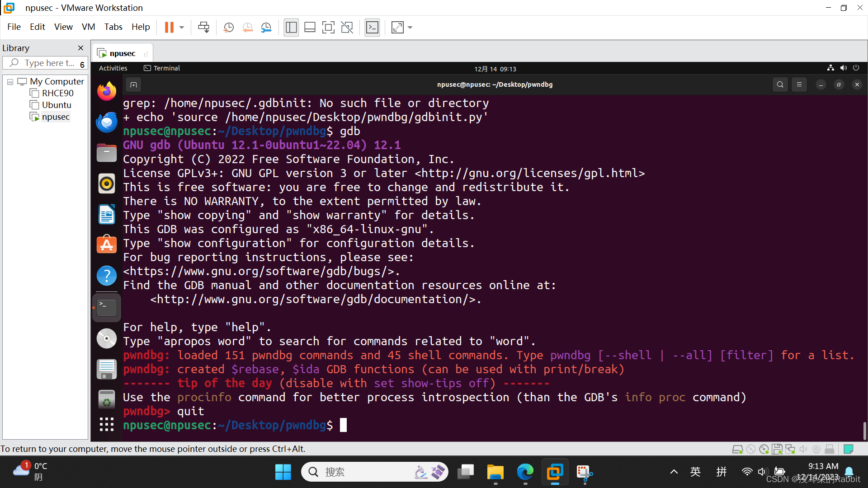Open the Terminal application in dock
The width and height of the screenshot is (868, 488).
pyautogui.click(x=106, y=307)
